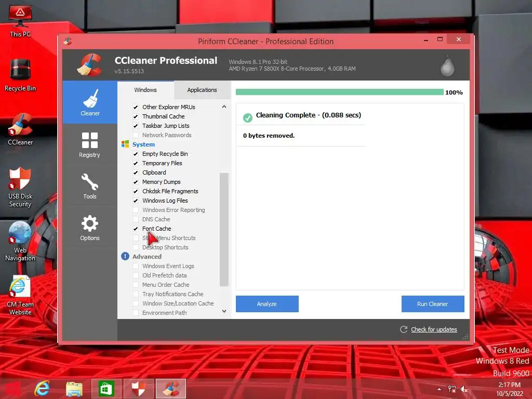Uncheck Empty Recycle Bin

coord(136,154)
